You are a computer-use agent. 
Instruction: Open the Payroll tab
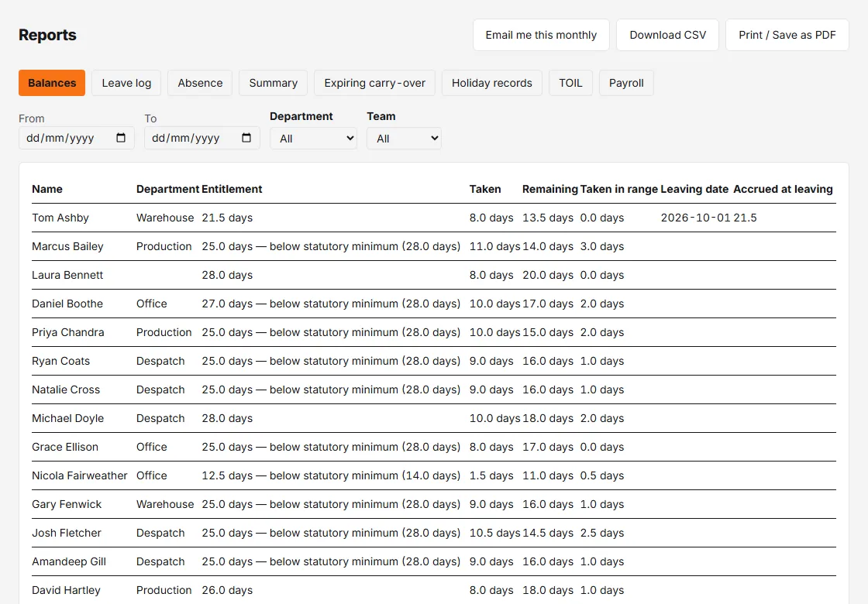coord(626,83)
